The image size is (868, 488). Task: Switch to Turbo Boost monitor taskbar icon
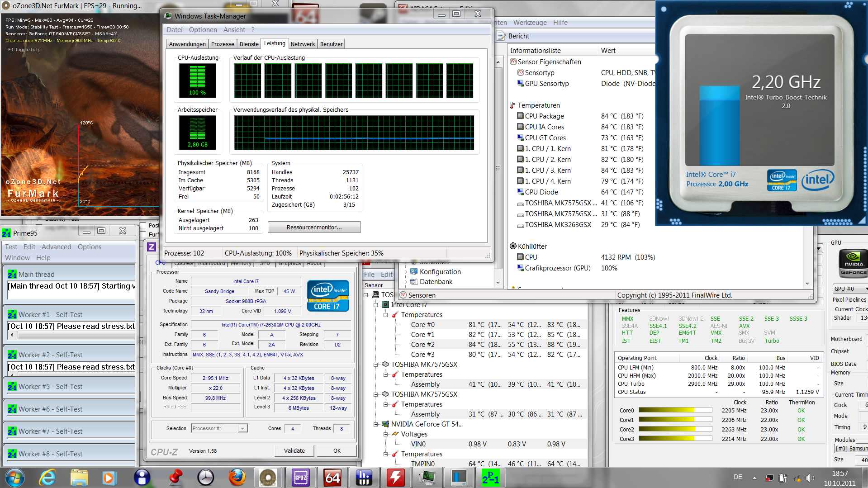click(x=459, y=478)
